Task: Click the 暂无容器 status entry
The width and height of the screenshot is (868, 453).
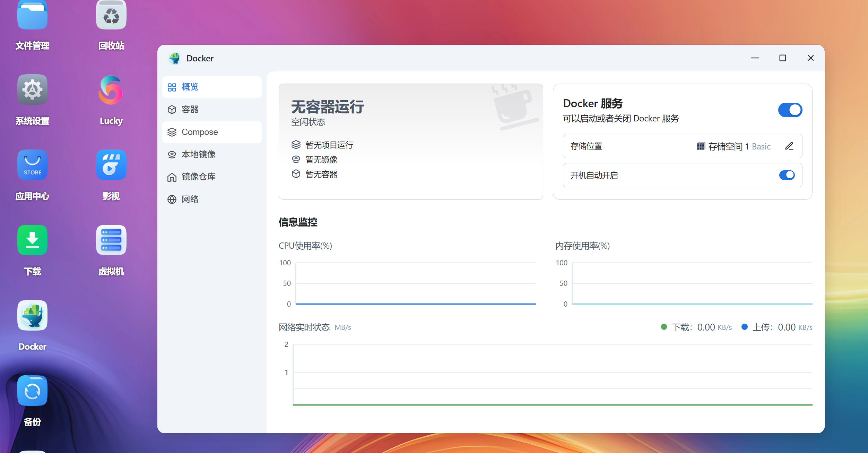Action: point(321,174)
